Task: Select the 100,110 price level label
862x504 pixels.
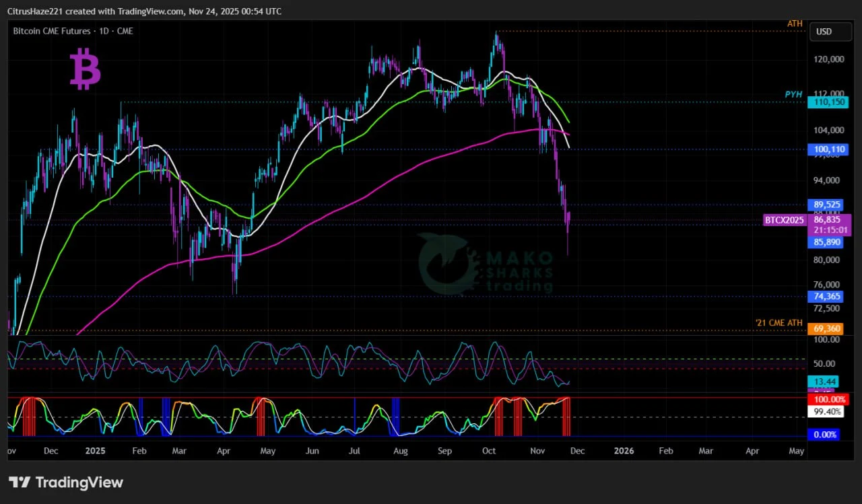Action: [828, 149]
